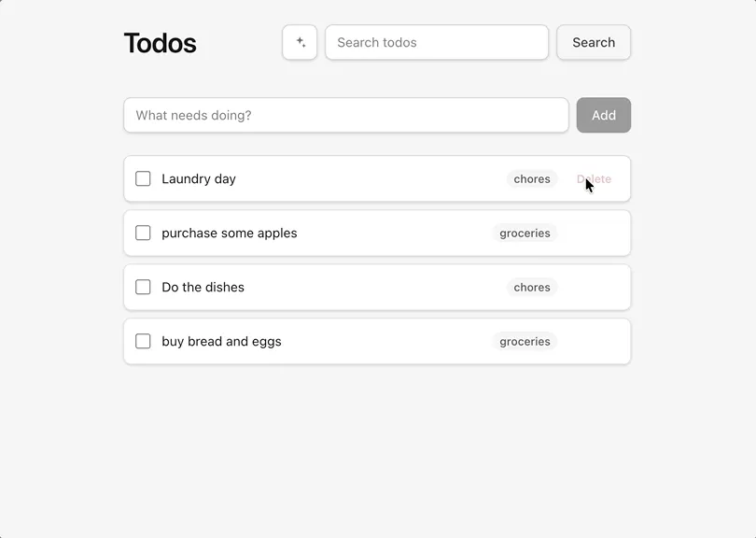Click the Laundry day todo text
The width and height of the screenshot is (756, 538).
(199, 179)
